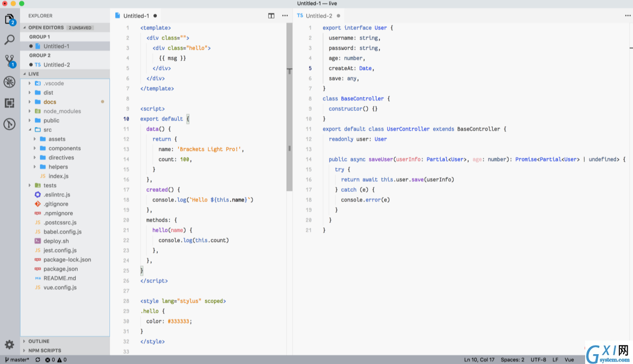The height and width of the screenshot is (364, 633).
Task: Collapse the OPEN EDITORS section
Action: coord(24,28)
